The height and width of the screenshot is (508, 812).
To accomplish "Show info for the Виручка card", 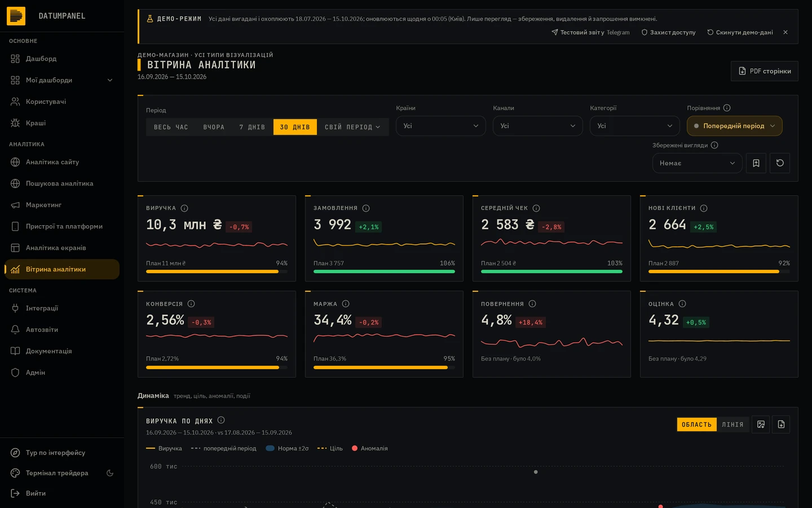I will 184,208.
